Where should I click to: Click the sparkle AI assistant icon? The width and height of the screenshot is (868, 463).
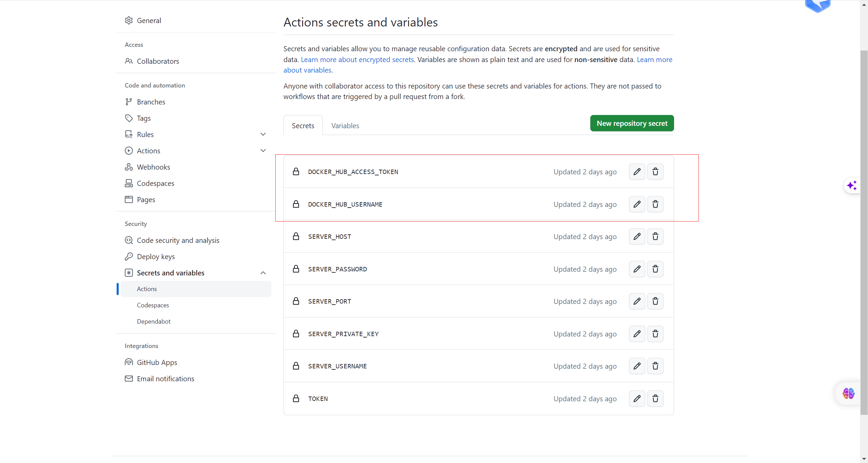(x=852, y=186)
